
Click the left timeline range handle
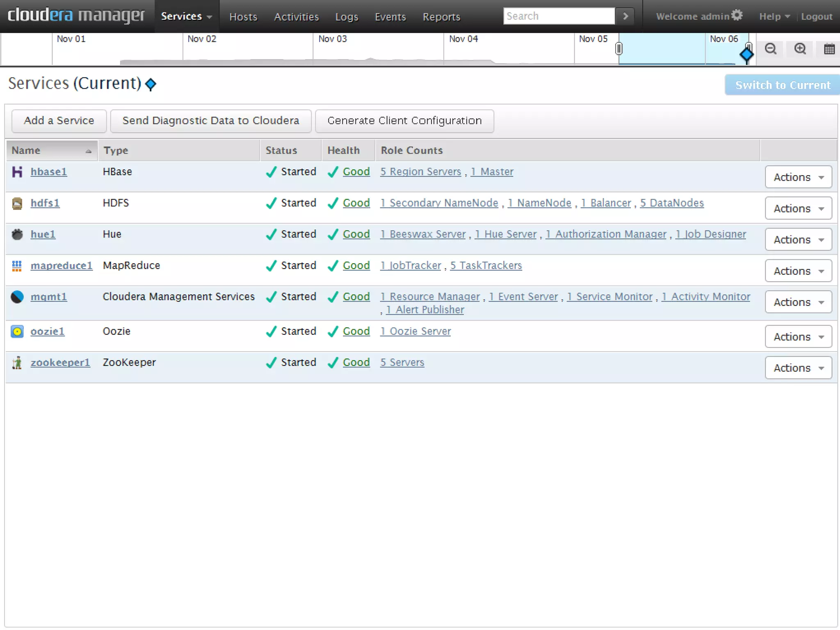[x=619, y=49]
